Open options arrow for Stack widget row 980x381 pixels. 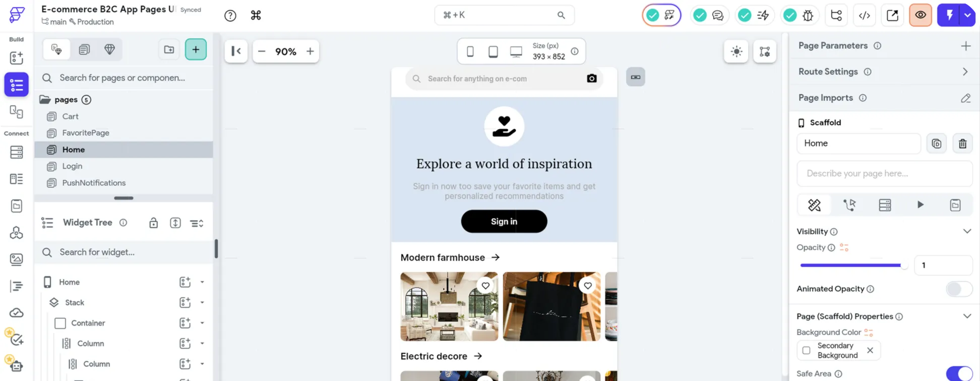(202, 303)
